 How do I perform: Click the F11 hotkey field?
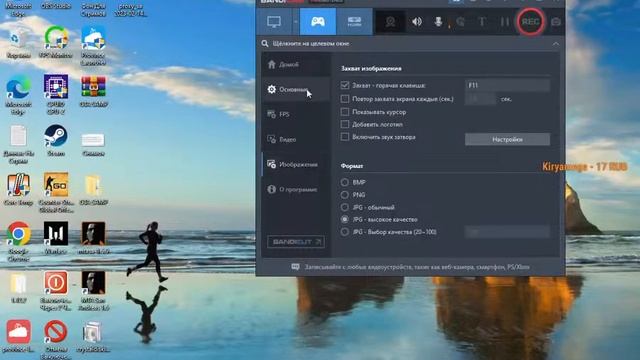point(507,85)
